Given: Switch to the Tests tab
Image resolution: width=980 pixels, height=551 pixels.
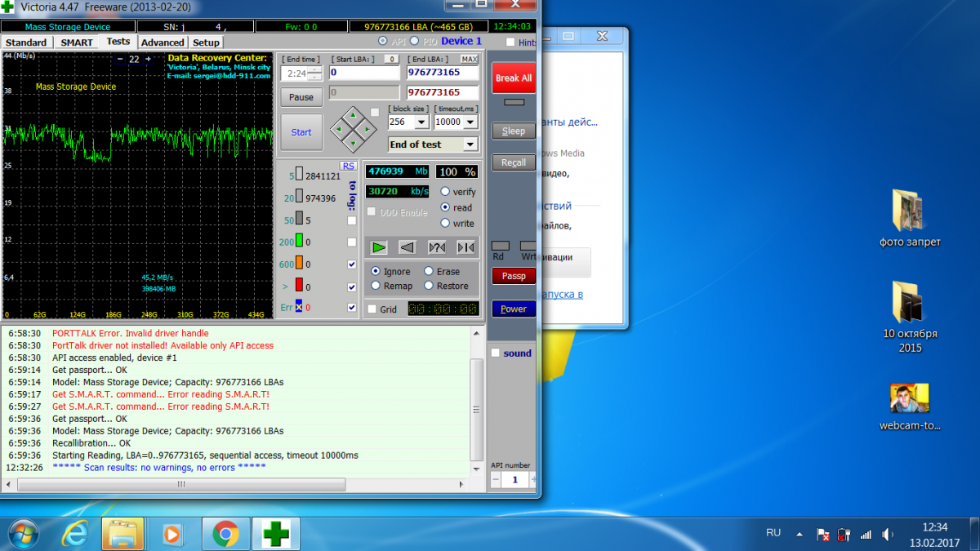Looking at the screenshot, I should point(118,42).
